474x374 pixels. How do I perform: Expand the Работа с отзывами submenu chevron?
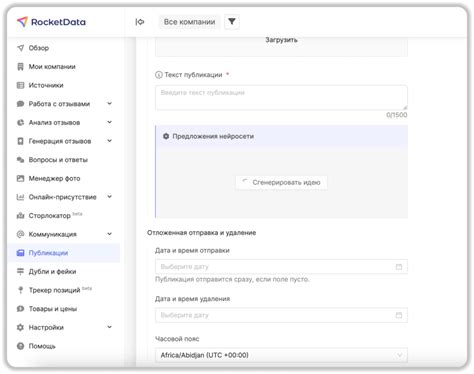(110, 104)
